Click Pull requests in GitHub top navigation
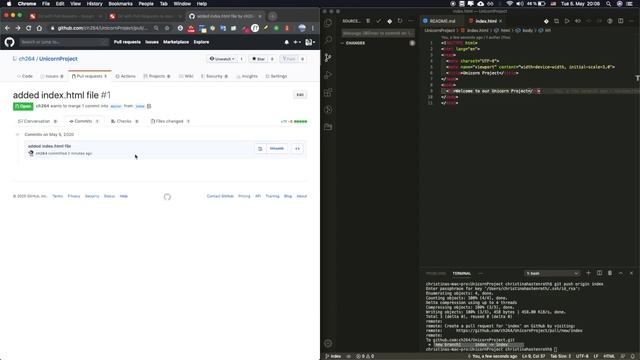 click(127, 42)
